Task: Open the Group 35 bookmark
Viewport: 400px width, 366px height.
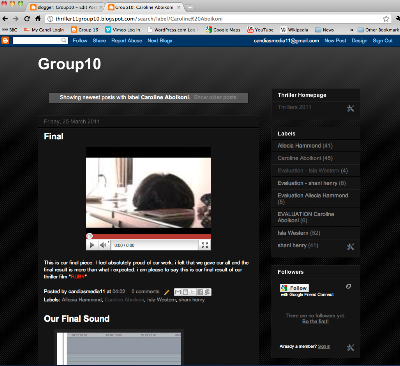Action: (x=85, y=30)
